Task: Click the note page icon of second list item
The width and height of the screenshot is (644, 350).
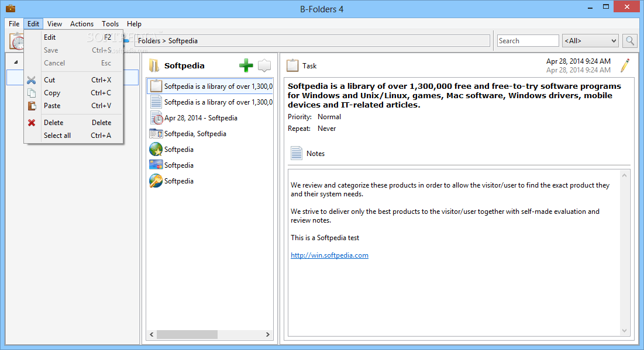Action: click(x=156, y=102)
